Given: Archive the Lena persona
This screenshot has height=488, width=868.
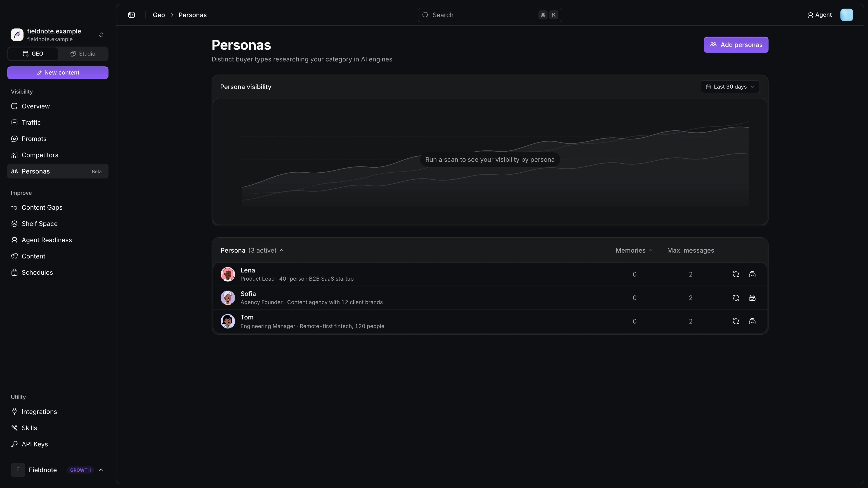Looking at the screenshot, I should (752, 274).
